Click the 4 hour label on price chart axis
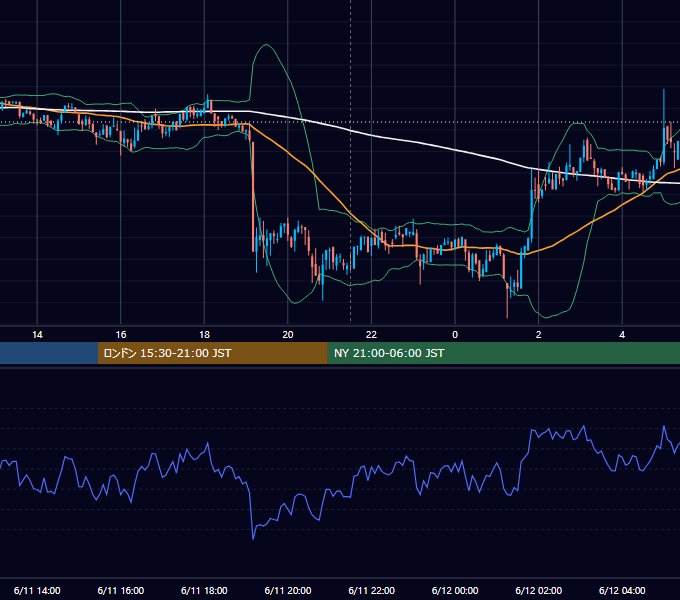This screenshot has width=680, height=600. [622, 335]
